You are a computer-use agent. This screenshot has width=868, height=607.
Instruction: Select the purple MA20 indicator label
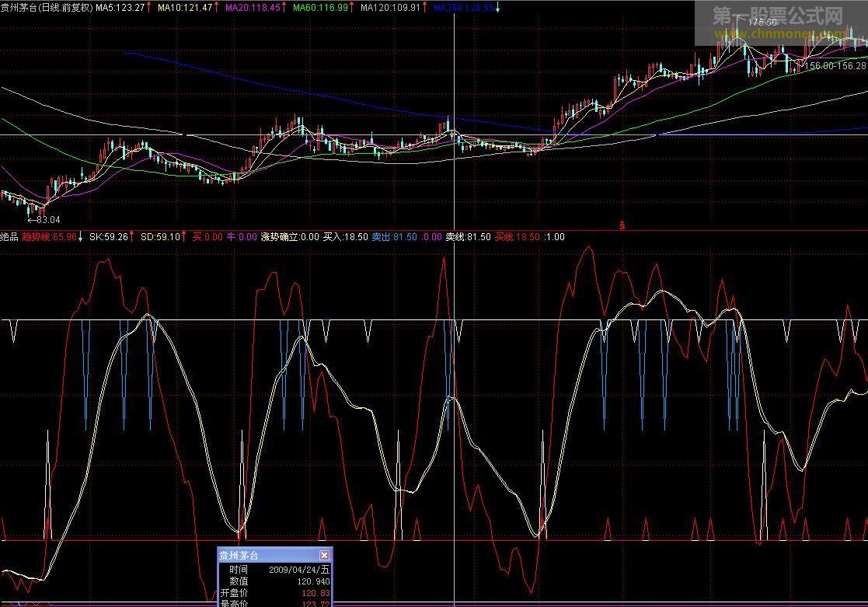pos(253,7)
